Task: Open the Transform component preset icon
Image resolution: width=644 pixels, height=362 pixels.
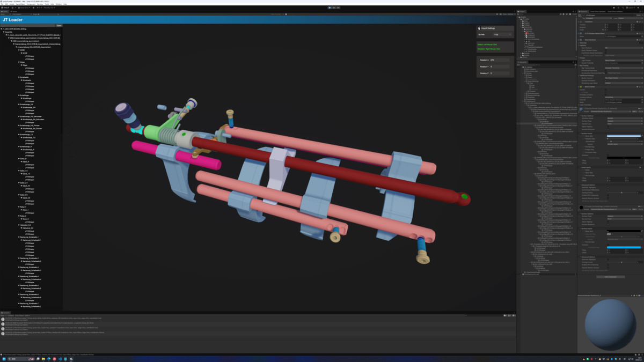Action: [640, 22]
